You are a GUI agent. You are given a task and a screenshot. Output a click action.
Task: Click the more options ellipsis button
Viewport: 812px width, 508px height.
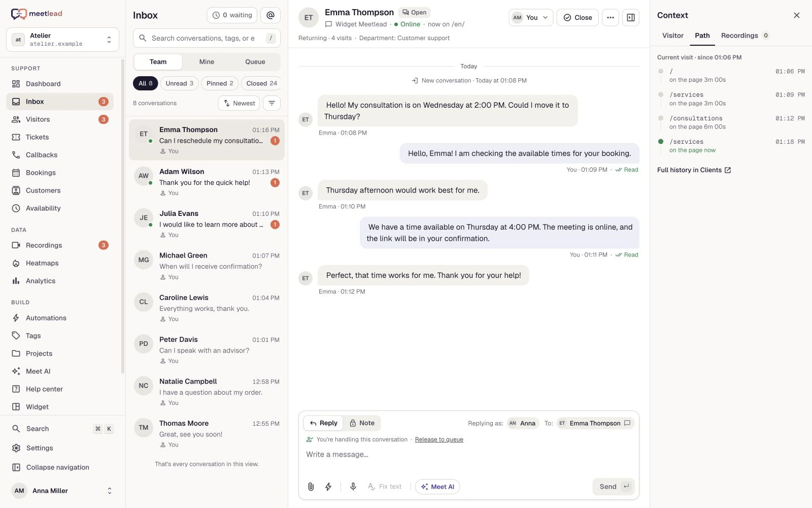pos(611,17)
